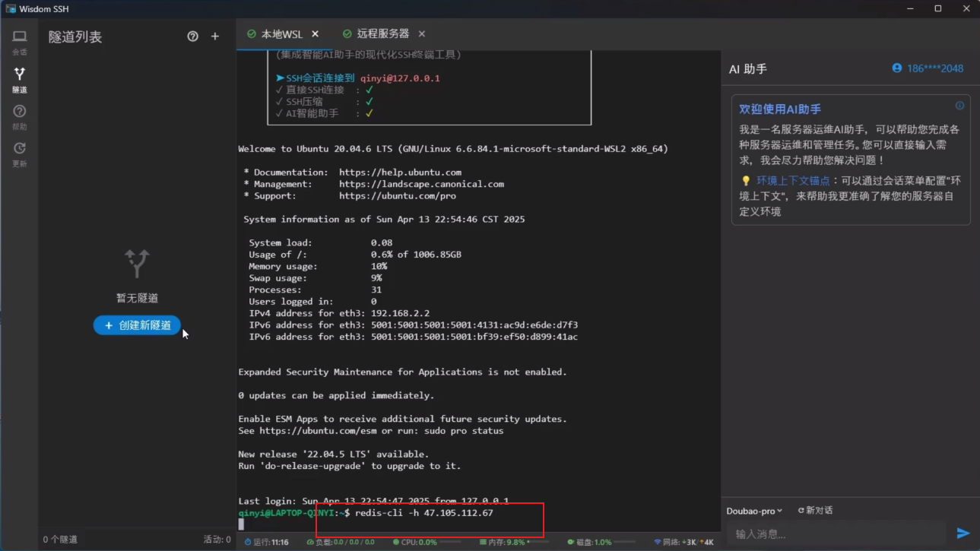Close the 远程服务器 tab
Viewport: 980px width, 551px height.
[x=422, y=34]
